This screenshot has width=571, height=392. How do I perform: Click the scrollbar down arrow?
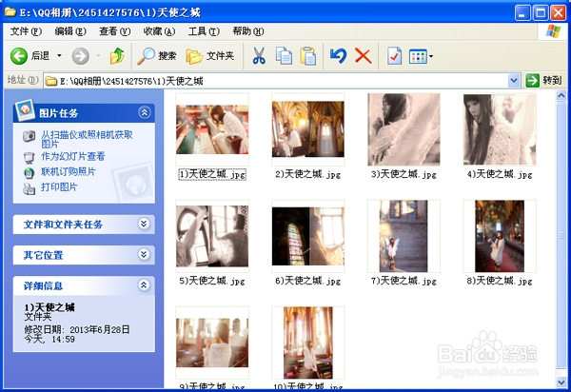[561, 382]
